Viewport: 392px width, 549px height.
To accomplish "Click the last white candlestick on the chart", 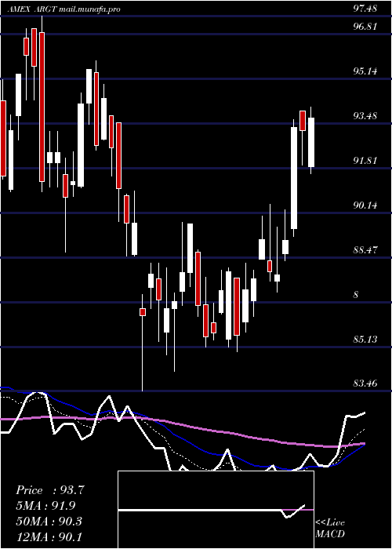I will coord(310,143).
